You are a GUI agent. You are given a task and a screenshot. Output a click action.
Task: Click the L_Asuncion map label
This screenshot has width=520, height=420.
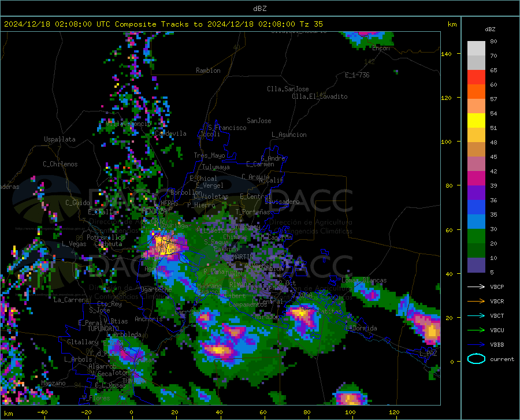point(289,135)
